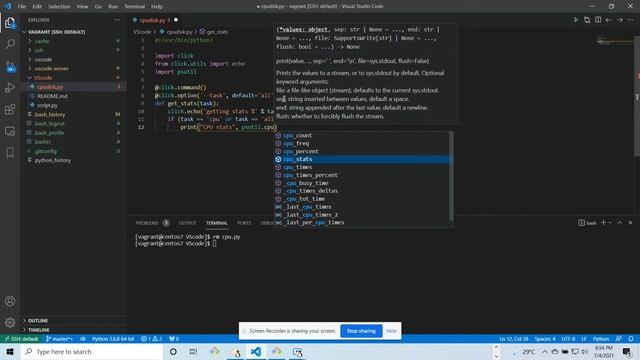Navigate forward with the editor arrow icon
This screenshot has height=360, width=640.
(x=620, y=20)
